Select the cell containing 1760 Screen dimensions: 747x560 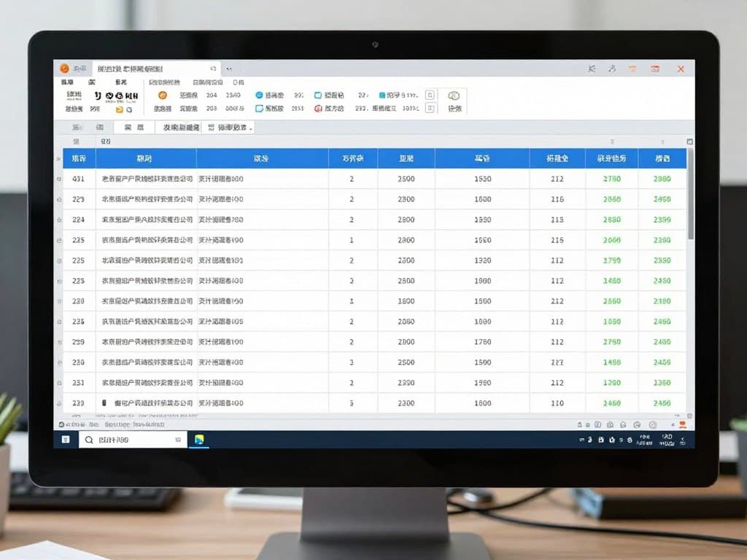click(x=482, y=342)
